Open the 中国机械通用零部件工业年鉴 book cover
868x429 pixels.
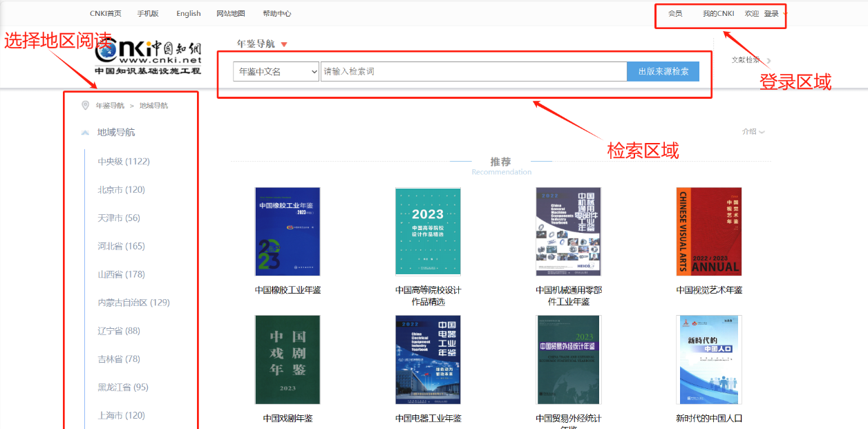569,231
